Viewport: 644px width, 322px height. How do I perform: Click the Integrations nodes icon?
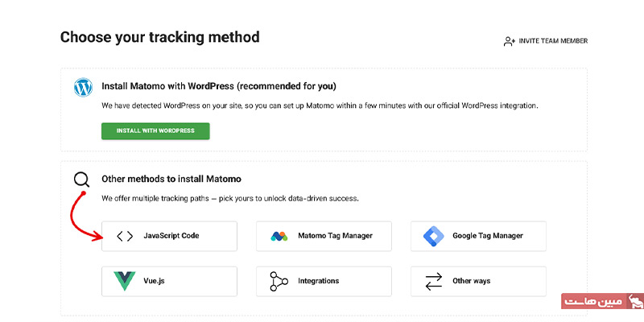(279, 281)
